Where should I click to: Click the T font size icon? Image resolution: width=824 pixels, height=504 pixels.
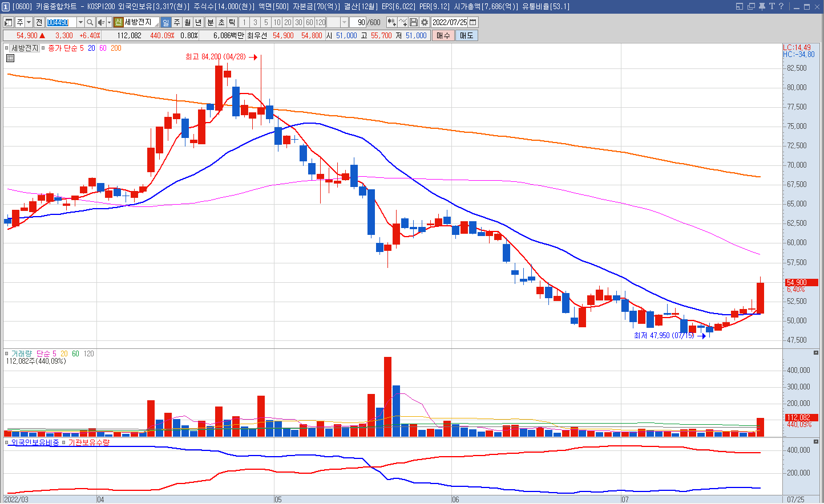(772, 6)
